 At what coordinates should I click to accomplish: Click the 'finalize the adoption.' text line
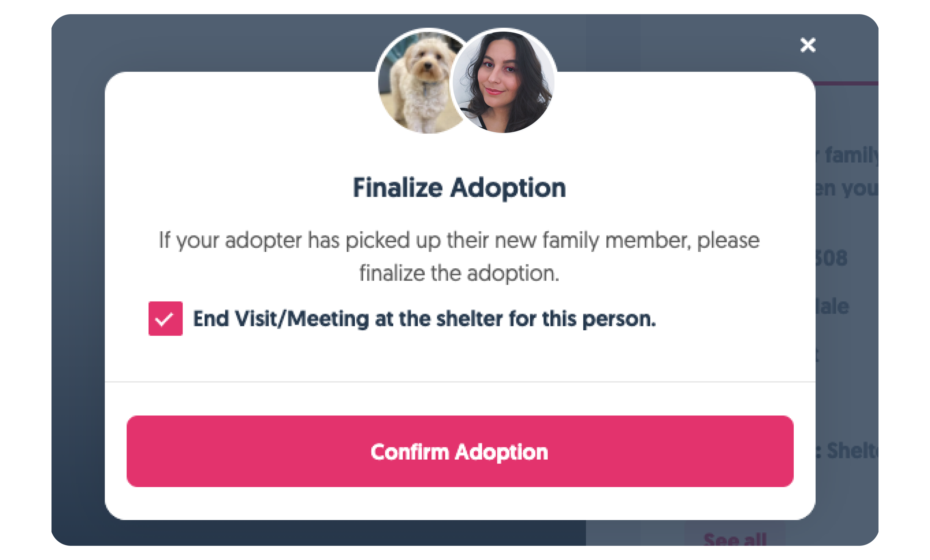459,273
